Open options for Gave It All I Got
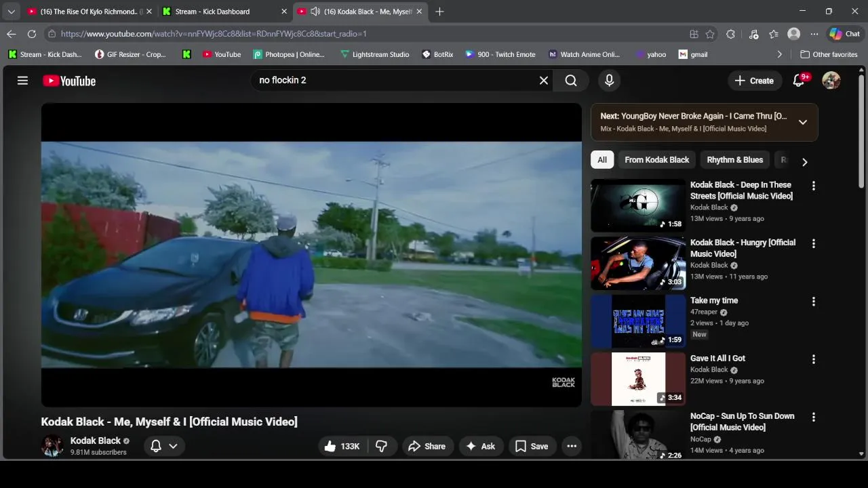This screenshot has height=488, width=868. tap(813, 359)
